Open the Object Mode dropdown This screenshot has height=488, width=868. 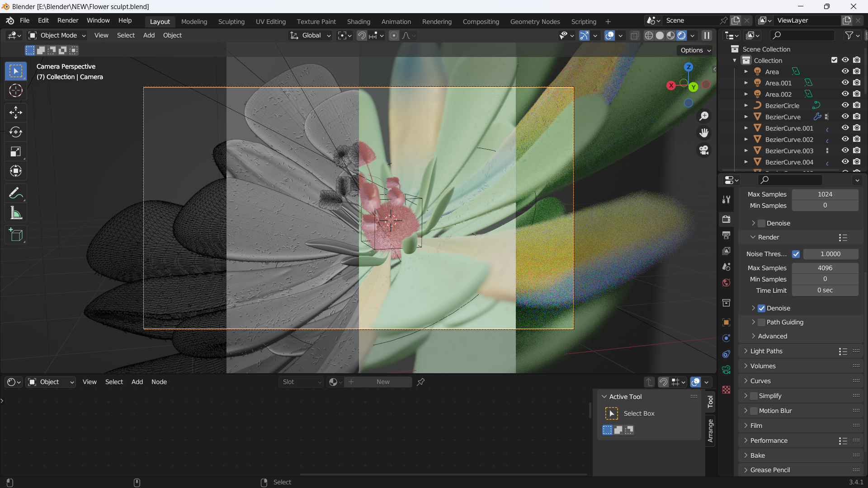57,35
